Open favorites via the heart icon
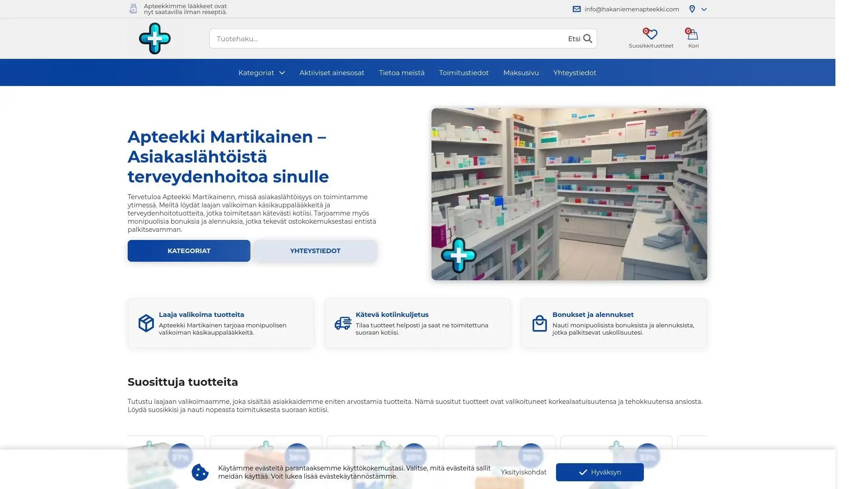The image size is (868, 489). pos(651,34)
